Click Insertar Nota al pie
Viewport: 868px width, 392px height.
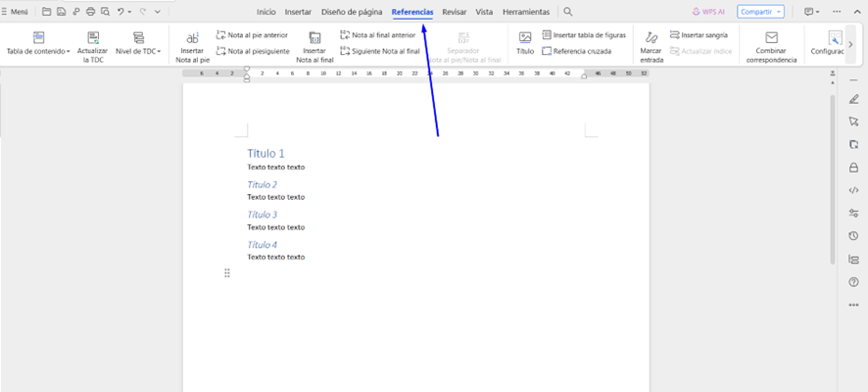coord(193,46)
